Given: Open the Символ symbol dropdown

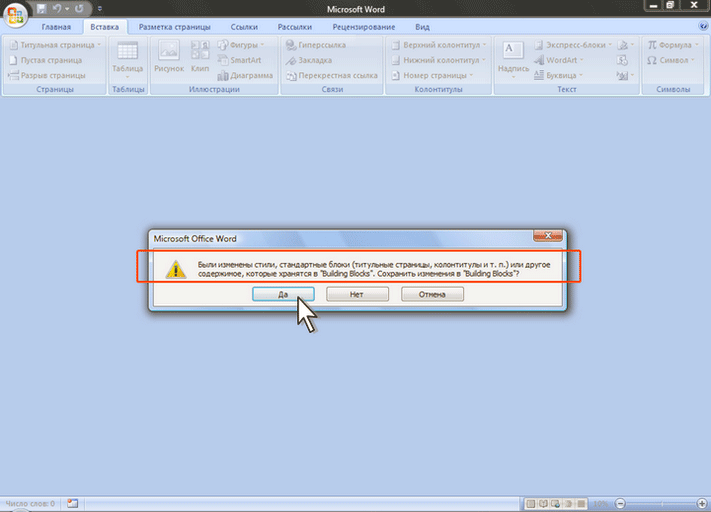Looking at the screenshot, I should 671,60.
